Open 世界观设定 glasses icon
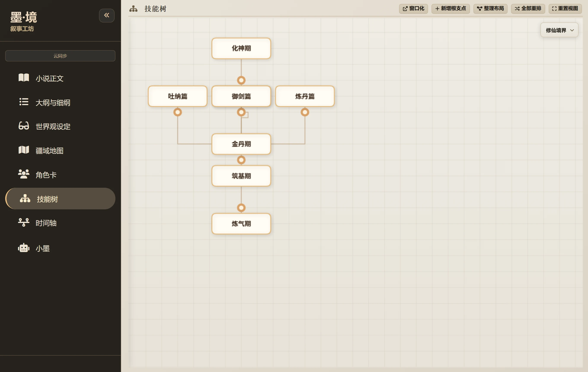The height and width of the screenshot is (372, 588). (x=24, y=126)
